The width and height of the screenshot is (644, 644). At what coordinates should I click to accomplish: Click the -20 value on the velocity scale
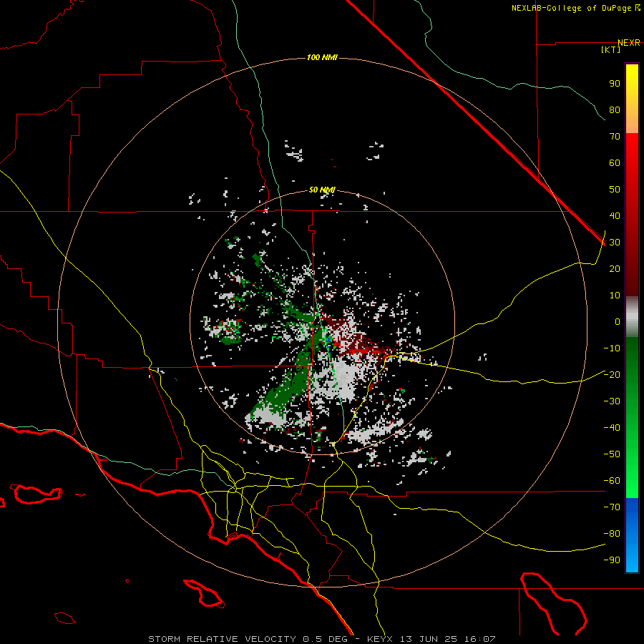pos(612,375)
